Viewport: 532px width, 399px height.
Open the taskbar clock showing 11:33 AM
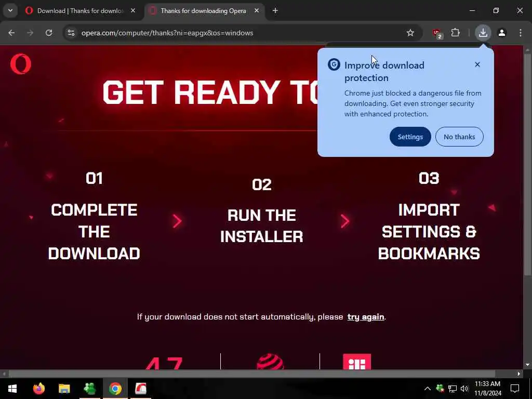tap(487, 389)
